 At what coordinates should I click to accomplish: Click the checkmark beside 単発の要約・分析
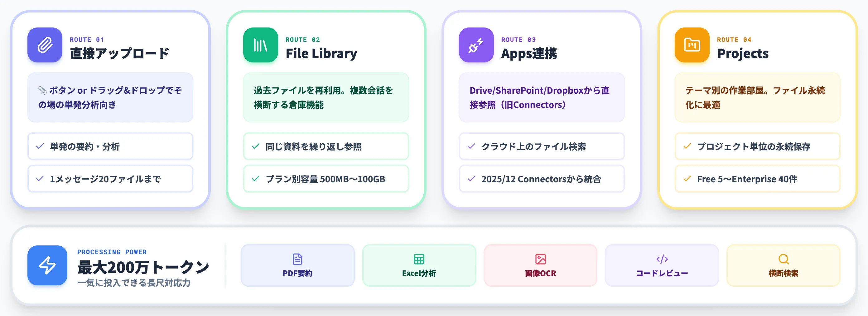(x=40, y=146)
